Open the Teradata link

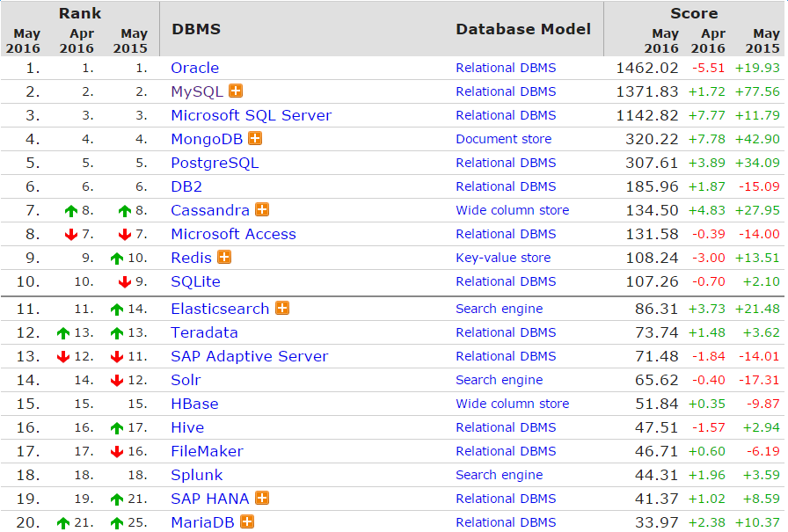[x=205, y=332]
